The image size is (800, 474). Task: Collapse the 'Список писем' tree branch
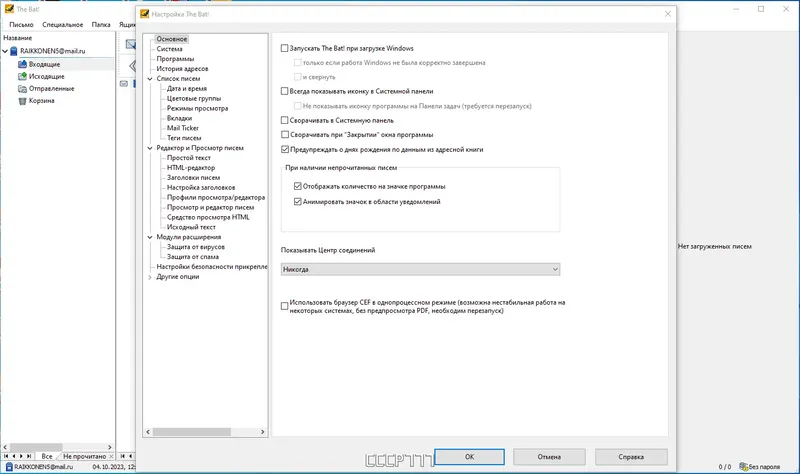point(150,79)
